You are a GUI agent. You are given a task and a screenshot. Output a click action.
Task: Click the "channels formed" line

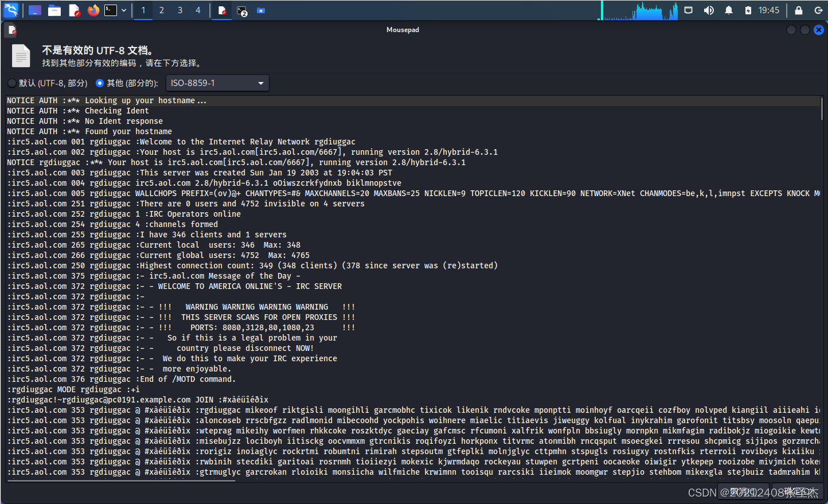(112, 224)
